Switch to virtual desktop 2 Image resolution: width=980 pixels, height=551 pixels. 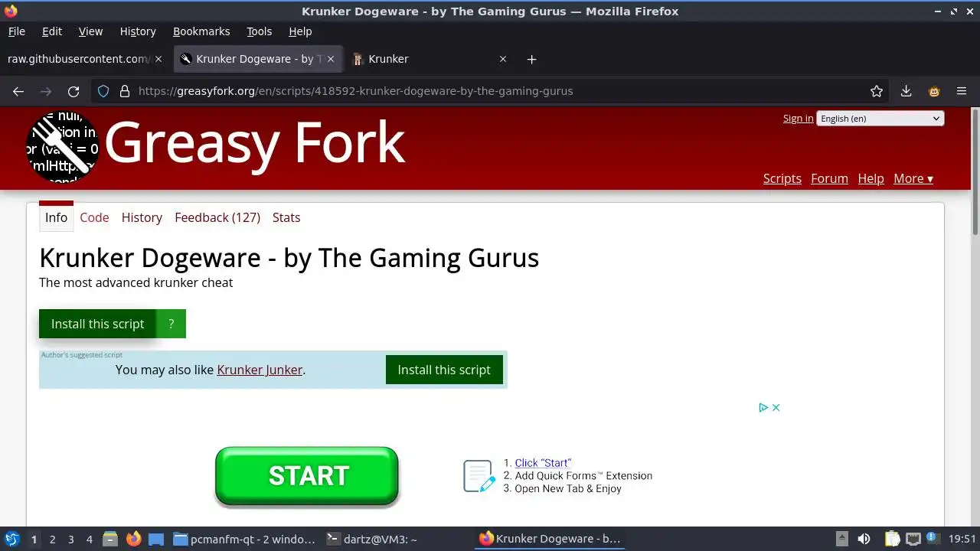52,539
